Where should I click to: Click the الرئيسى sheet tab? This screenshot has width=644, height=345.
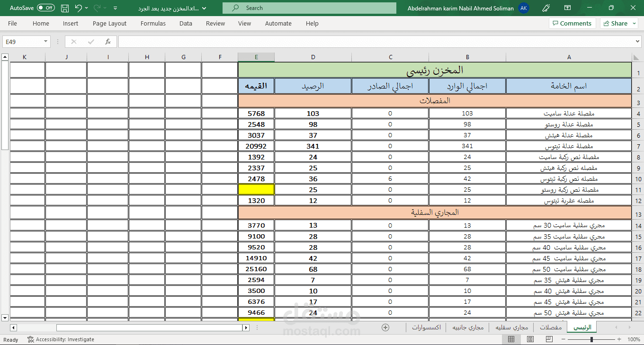[582, 327]
